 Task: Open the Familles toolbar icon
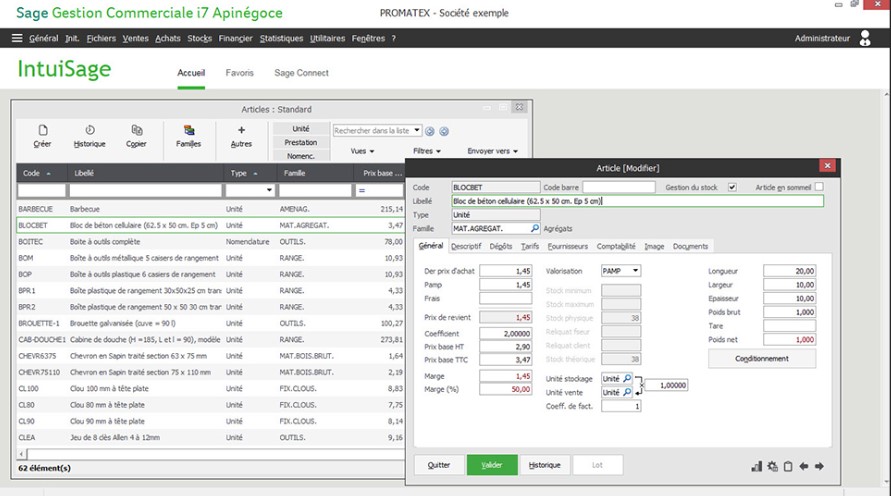coord(189,130)
